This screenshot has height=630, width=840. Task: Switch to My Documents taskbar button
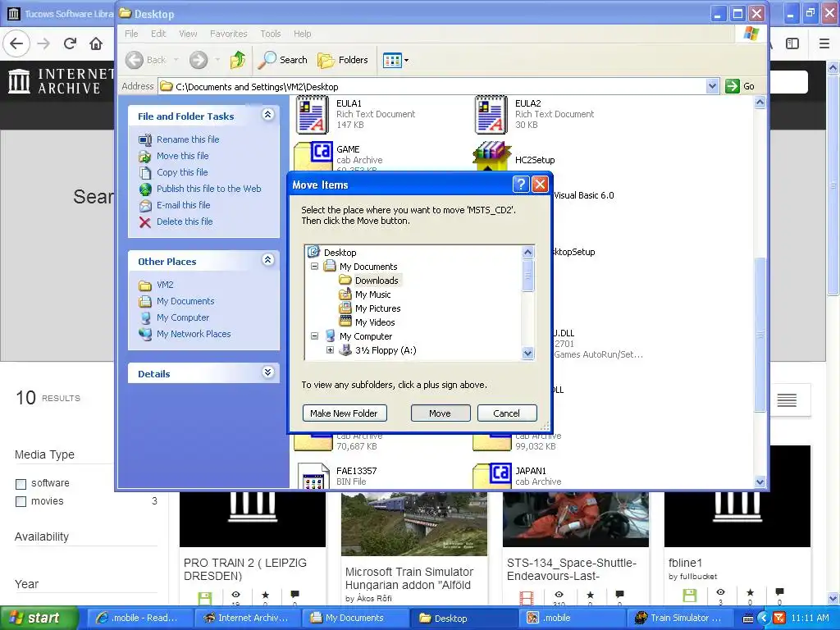coord(355,618)
